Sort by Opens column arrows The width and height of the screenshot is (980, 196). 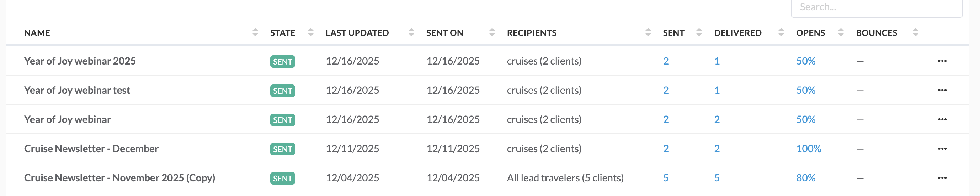click(x=841, y=32)
